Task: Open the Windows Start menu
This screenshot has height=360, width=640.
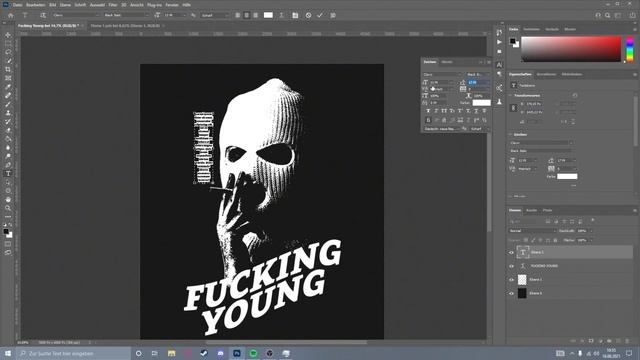Action: pos(8,353)
